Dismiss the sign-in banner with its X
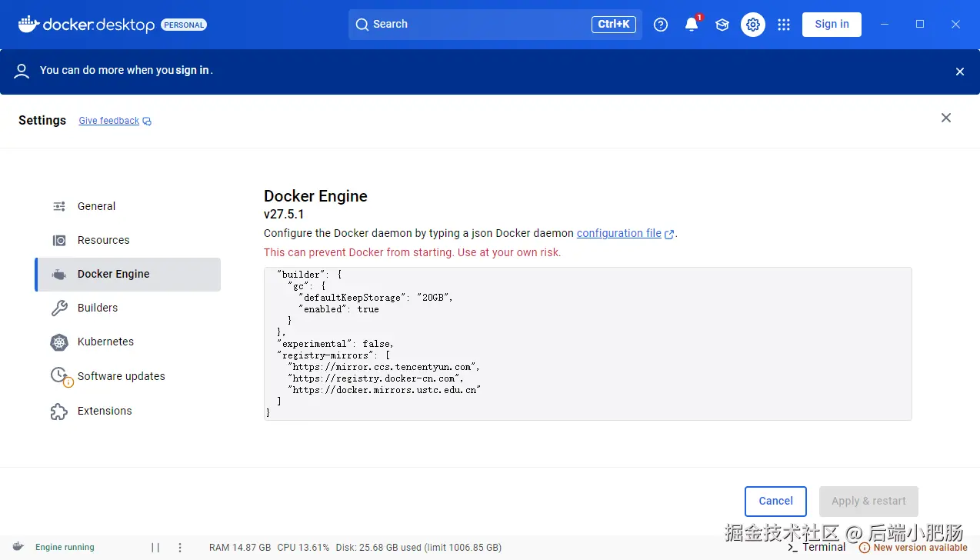Image resolution: width=980 pixels, height=560 pixels. [x=960, y=72]
